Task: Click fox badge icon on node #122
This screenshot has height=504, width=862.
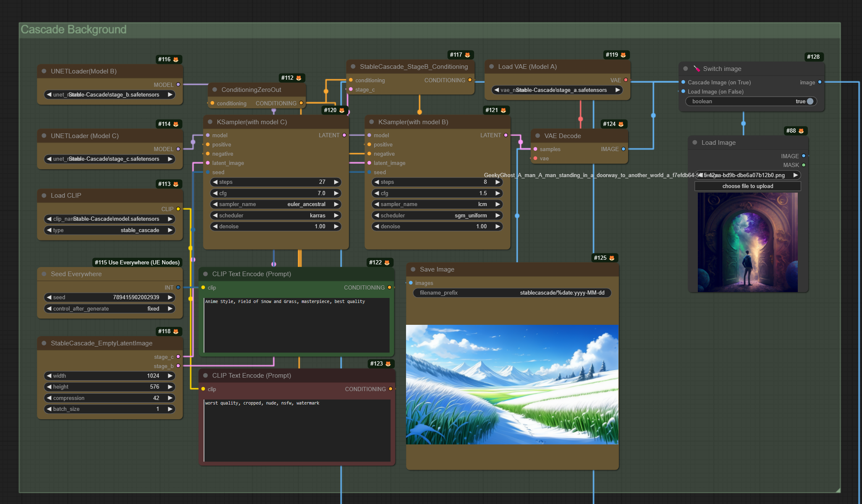Action: click(387, 263)
